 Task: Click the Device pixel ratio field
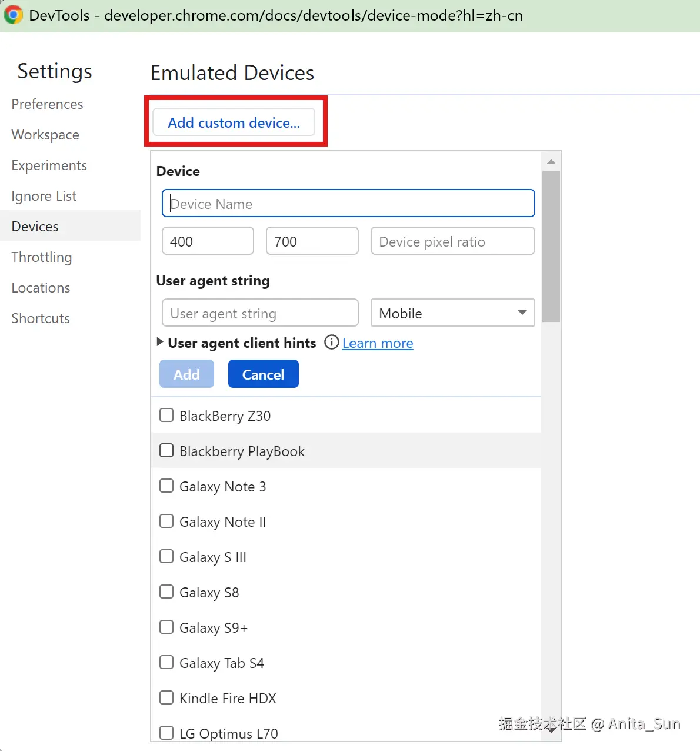(x=452, y=241)
